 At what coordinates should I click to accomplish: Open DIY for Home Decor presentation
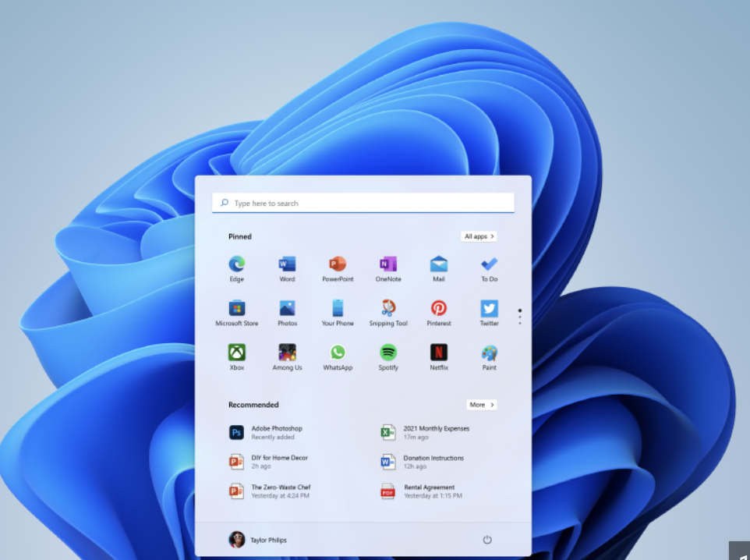point(268,462)
